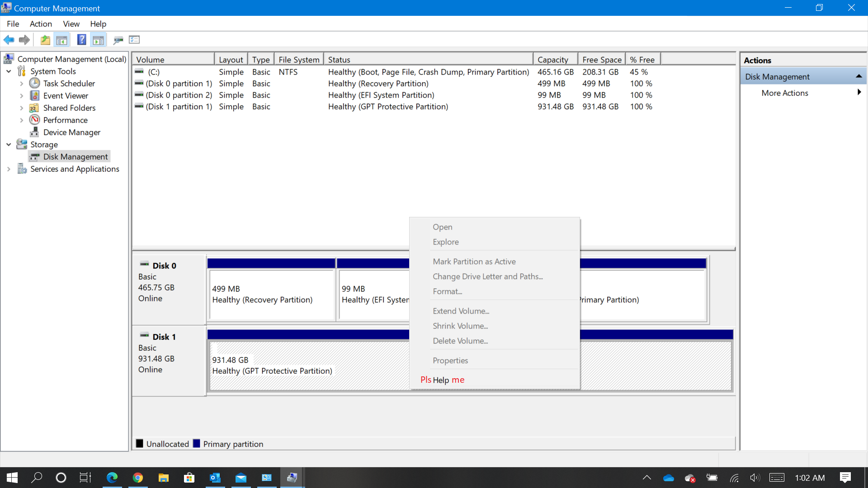Select Event Viewer in the tree
The width and height of the screenshot is (868, 488).
(66, 95)
